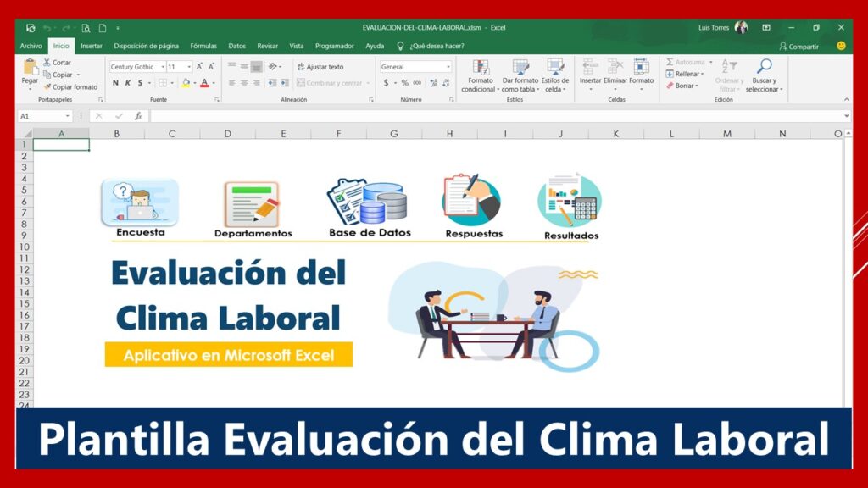Click the Autosuma icon
This screenshot has height=488, width=868.
[669, 61]
